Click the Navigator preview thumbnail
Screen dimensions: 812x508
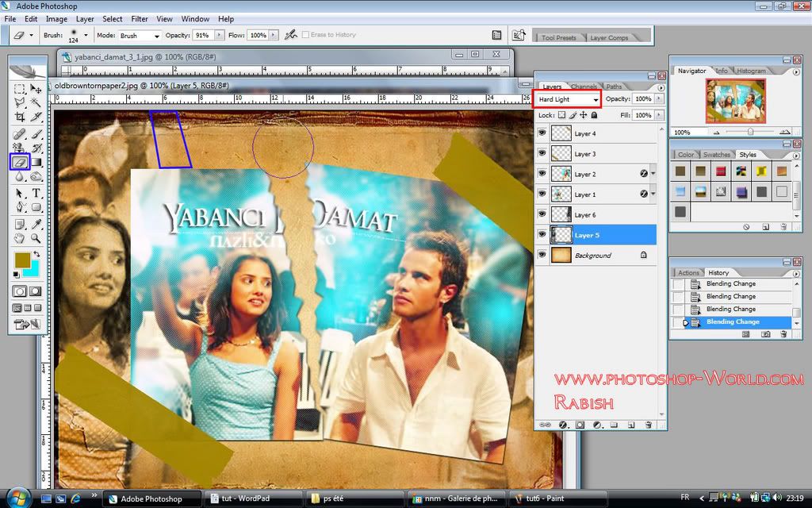click(735, 101)
